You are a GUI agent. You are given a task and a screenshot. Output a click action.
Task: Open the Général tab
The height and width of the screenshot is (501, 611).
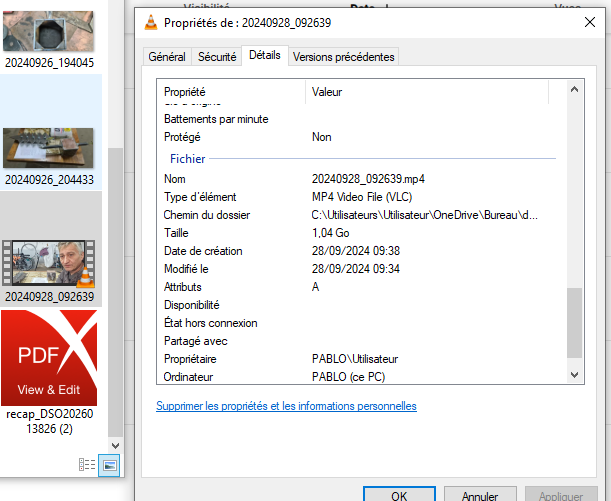pyautogui.click(x=167, y=57)
